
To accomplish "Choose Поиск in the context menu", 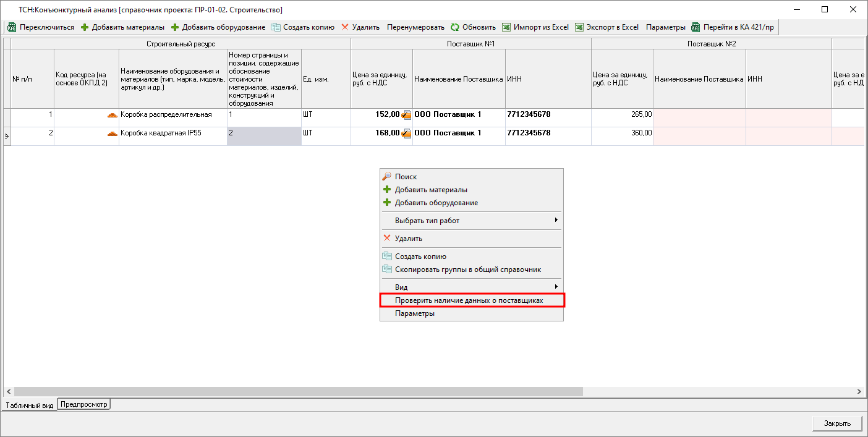I will click(406, 177).
